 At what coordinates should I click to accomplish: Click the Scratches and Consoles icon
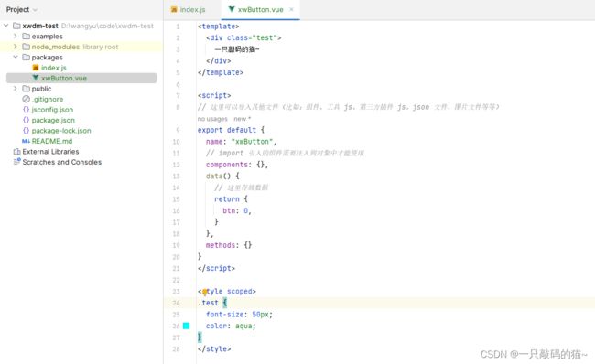(16, 162)
